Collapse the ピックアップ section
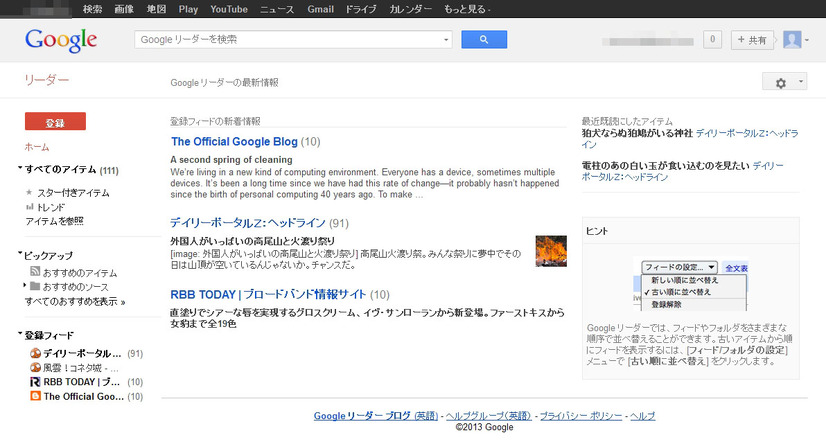 (x=20, y=254)
